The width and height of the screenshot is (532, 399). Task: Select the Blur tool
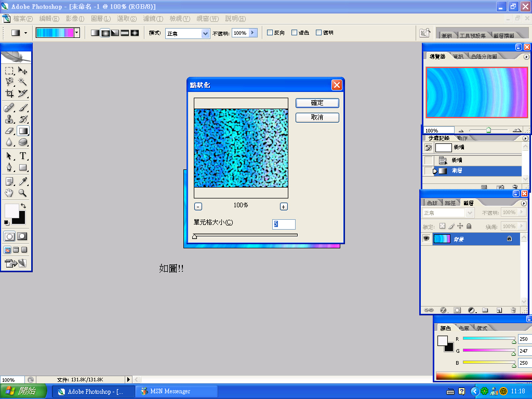[9, 142]
